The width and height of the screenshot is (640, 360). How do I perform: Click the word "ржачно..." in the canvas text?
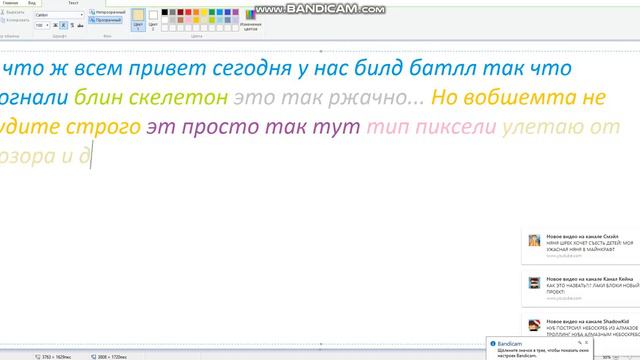(376, 98)
